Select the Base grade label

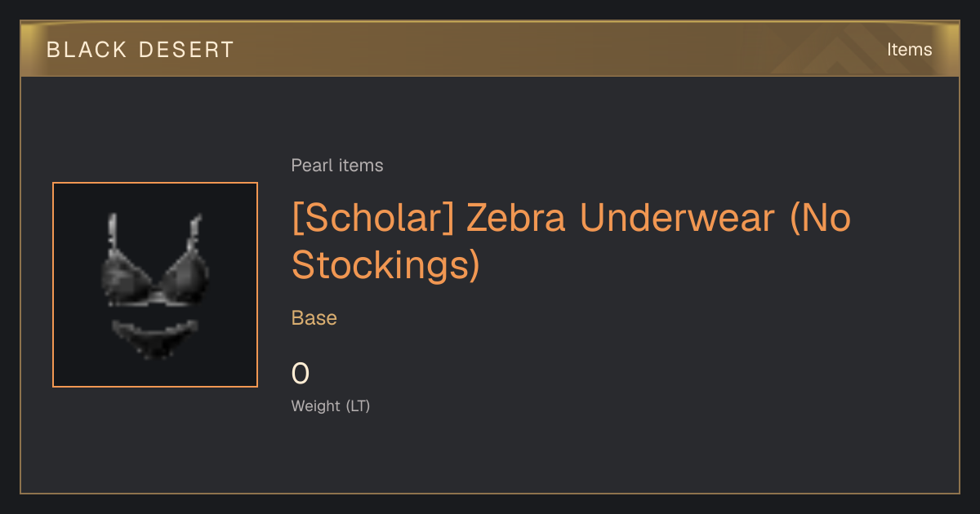pyautogui.click(x=314, y=318)
